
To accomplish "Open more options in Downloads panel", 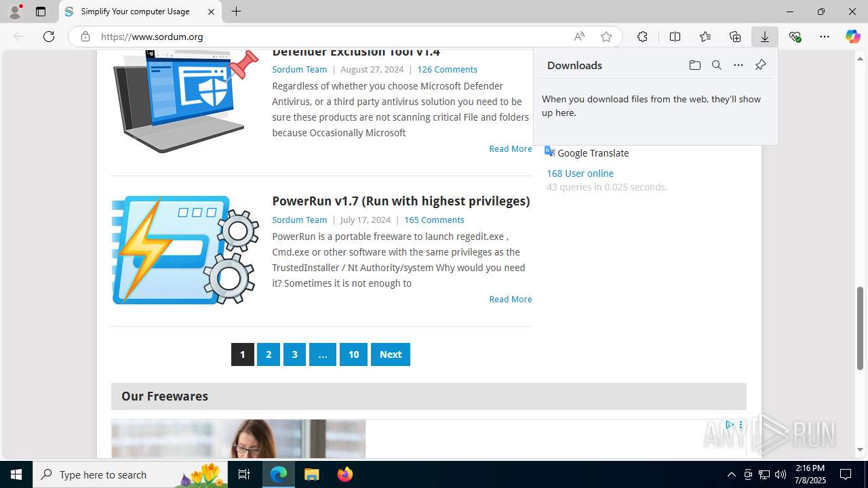I will [x=738, y=65].
